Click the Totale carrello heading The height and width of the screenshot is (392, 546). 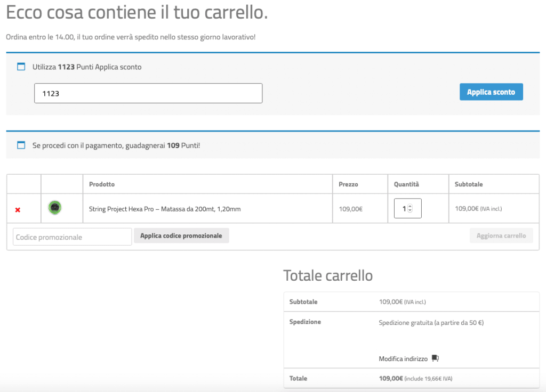click(x=328, y=275)
